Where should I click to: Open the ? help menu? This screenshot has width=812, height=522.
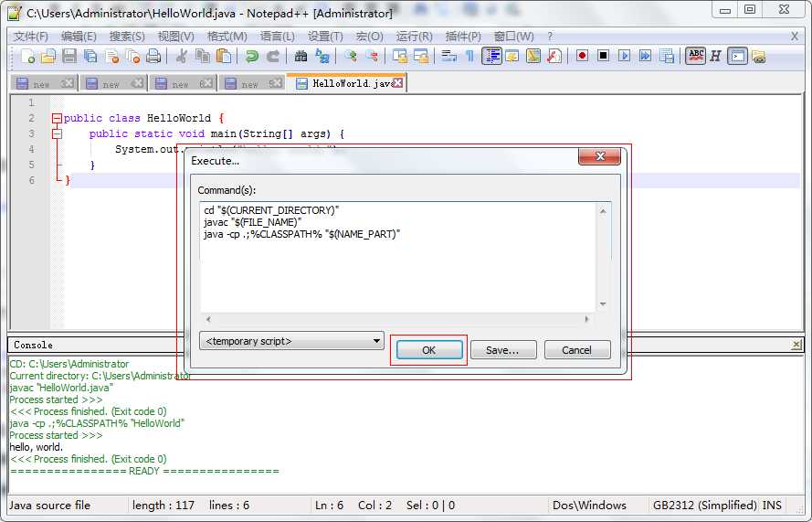pyautogui.click(x=550, y=37)
